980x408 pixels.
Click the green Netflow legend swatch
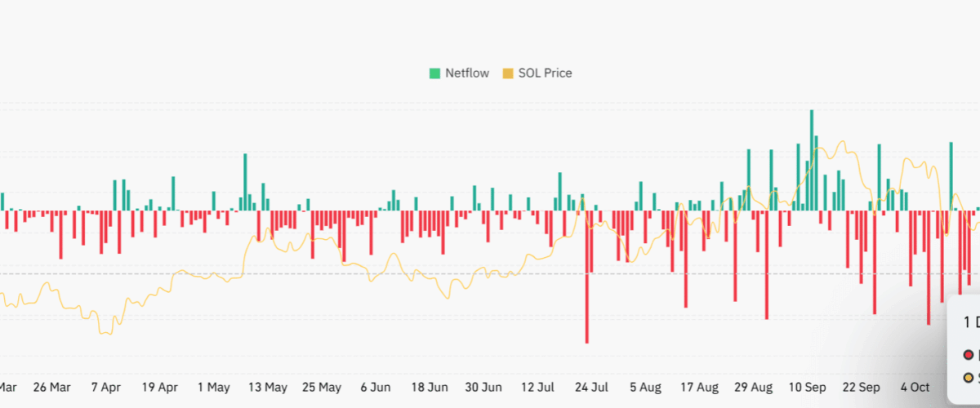coord(434,73)
